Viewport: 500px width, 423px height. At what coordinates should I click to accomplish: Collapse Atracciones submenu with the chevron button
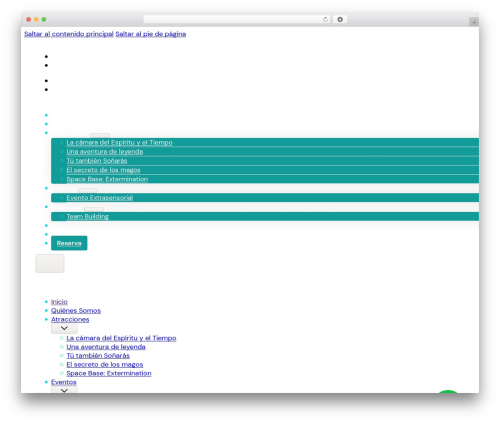pyautogui.click(x=64, y=328)
